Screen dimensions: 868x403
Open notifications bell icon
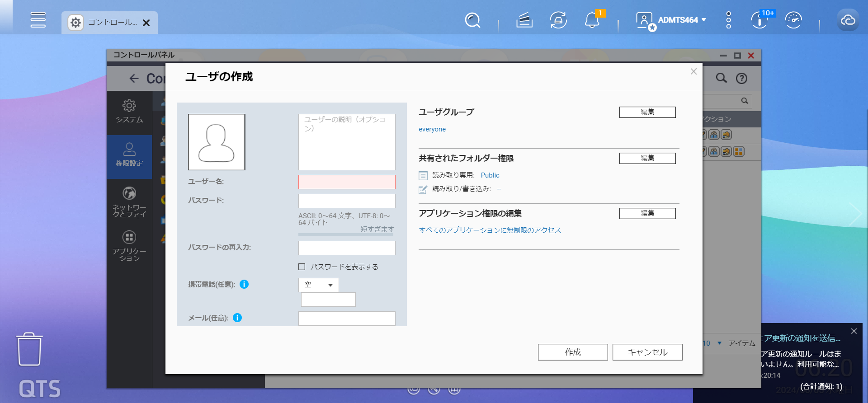(592, 20)
